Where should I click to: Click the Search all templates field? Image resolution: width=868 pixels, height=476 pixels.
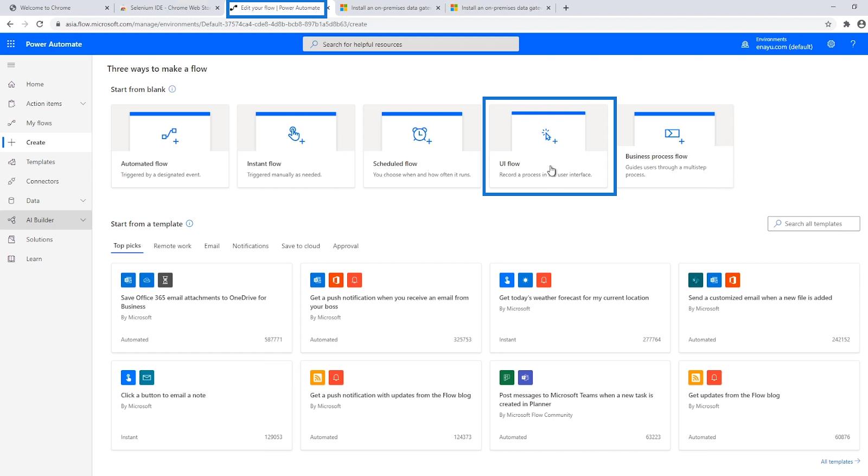814,224
